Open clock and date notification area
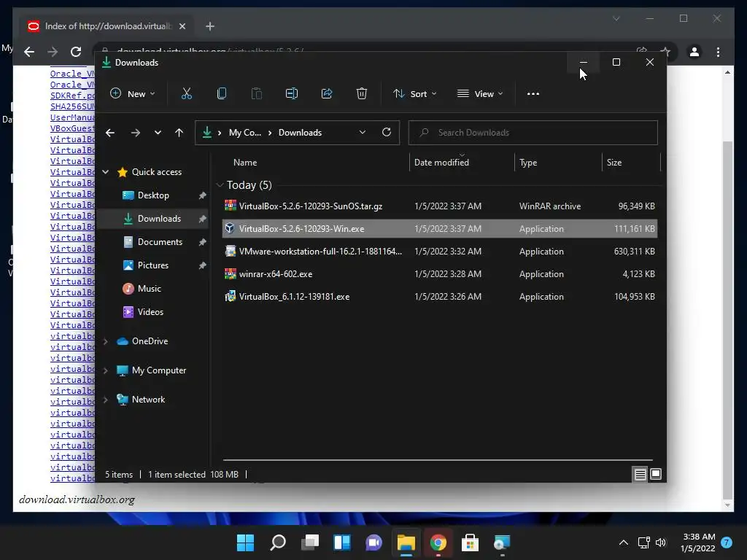 coord(699,542)
